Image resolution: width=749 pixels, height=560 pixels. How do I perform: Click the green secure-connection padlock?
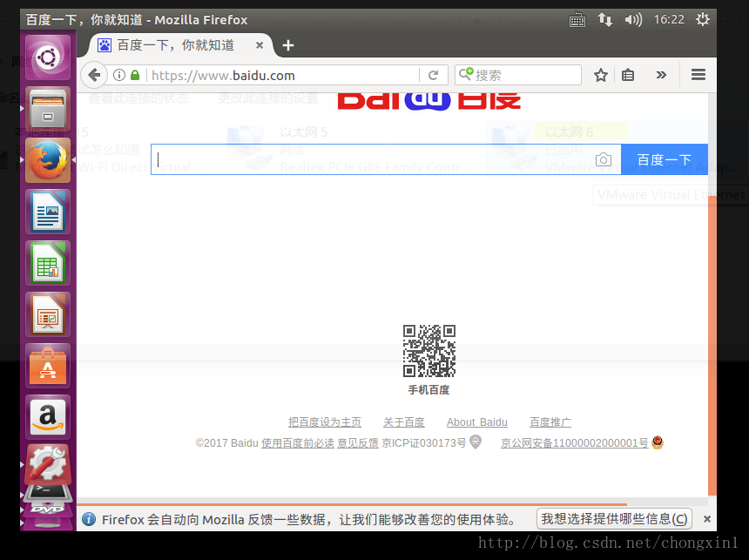click(x=135, y=75)
